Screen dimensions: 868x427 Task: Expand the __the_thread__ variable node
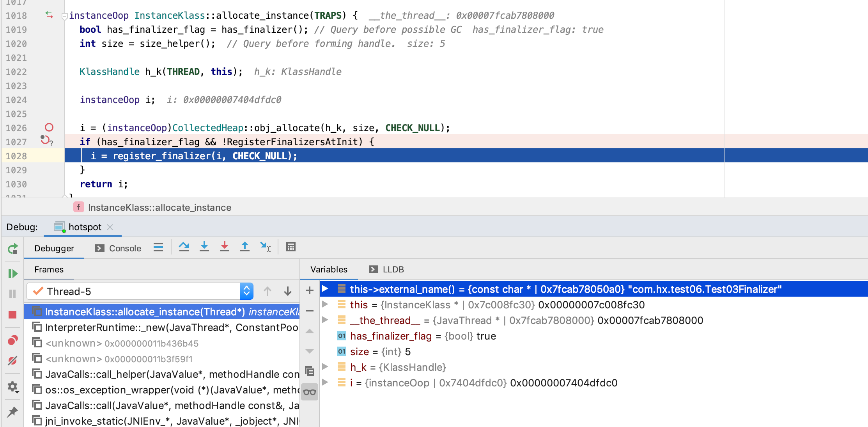point(325,320)
